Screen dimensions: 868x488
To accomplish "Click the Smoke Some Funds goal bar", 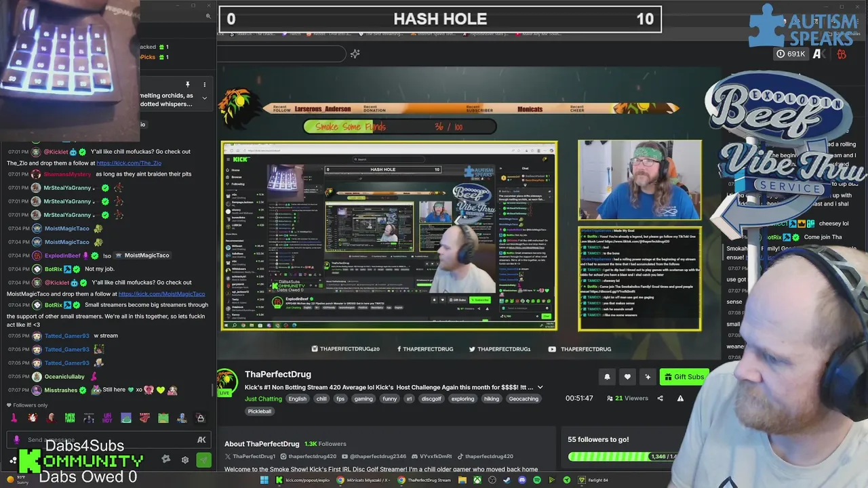I will click(399, 127).
